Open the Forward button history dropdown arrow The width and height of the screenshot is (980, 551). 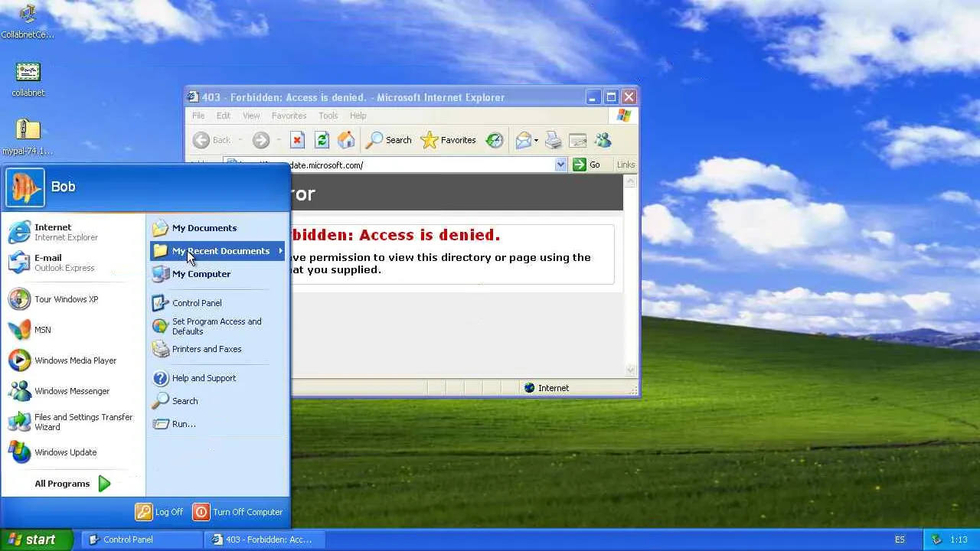click(x=277, y=140)
